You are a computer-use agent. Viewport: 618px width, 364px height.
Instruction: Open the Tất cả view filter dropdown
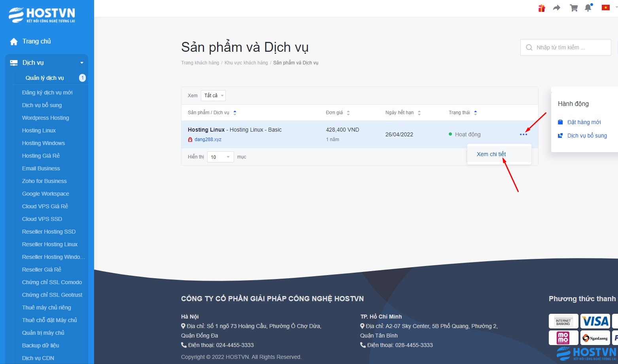coord(213,96)
